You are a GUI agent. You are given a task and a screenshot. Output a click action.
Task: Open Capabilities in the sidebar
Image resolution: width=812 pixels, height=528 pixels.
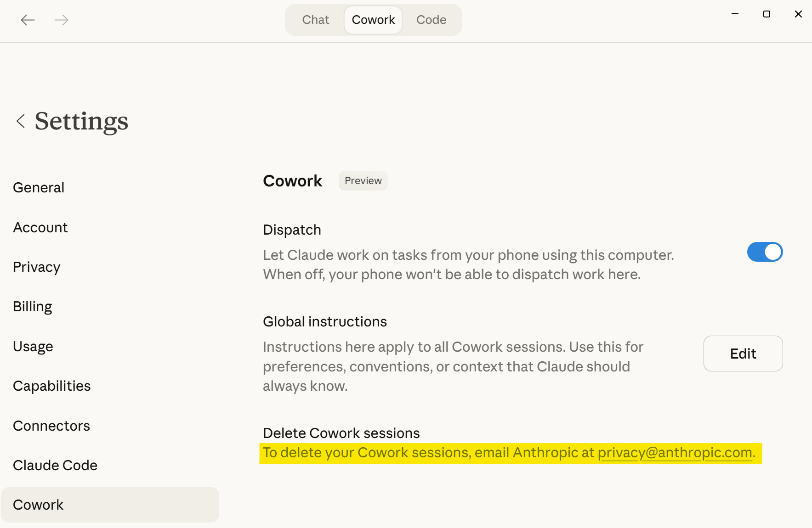point(52,386)
